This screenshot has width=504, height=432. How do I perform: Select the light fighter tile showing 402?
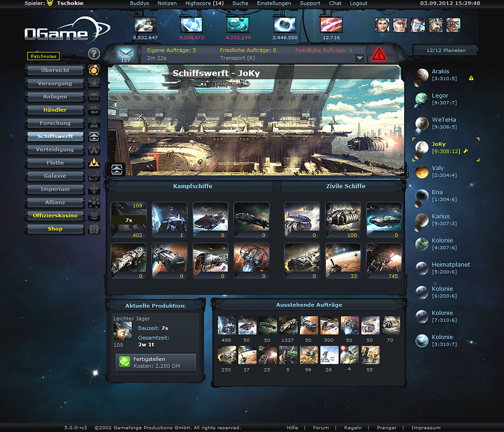pos(128,220)
